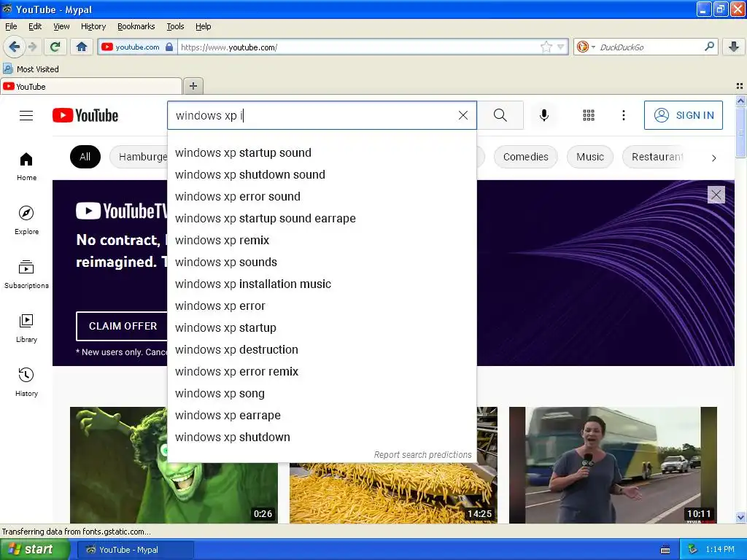Image resolution: width=747 pixels, height=560 pixels.
Task: Choose suggestion 'windows xp earrape'
Action: (322, 415)
